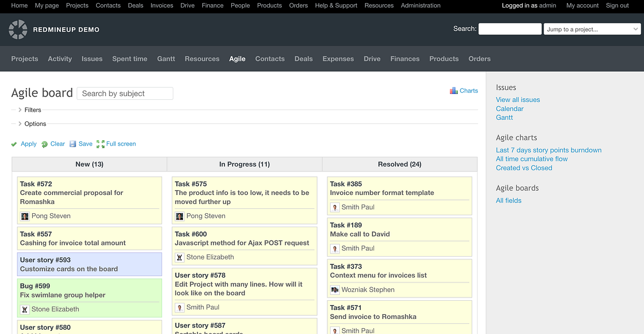The width and height of the screenshot is (644, 334).
Task: Click the RedmineUP logo icon
Action: [18, 29]
